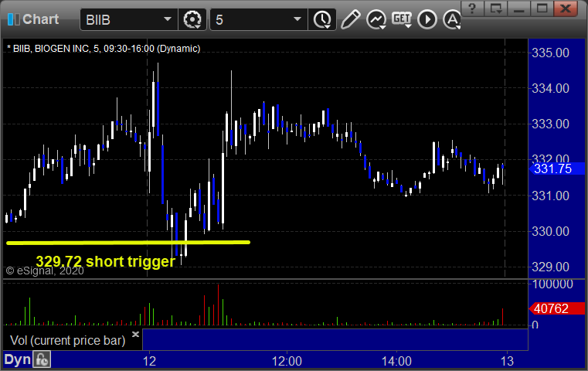Screen dimensions: 588x371
Task: Close the volume study with X
Action: (x=136, y=334)
